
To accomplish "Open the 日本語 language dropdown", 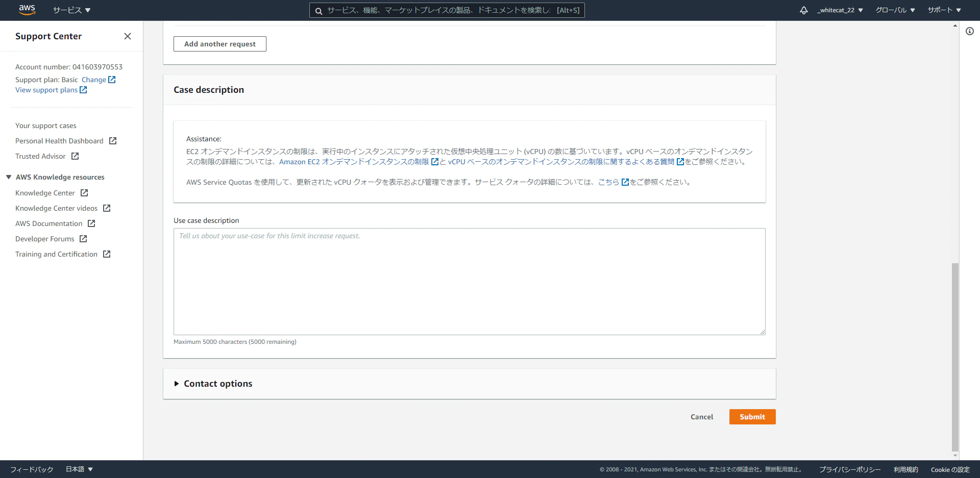I will 78,469.
